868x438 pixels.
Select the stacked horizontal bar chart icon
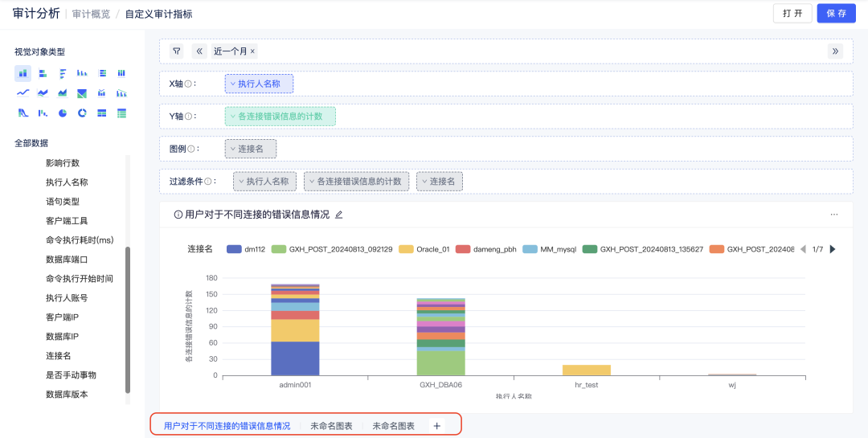click(x=43, y=73)
